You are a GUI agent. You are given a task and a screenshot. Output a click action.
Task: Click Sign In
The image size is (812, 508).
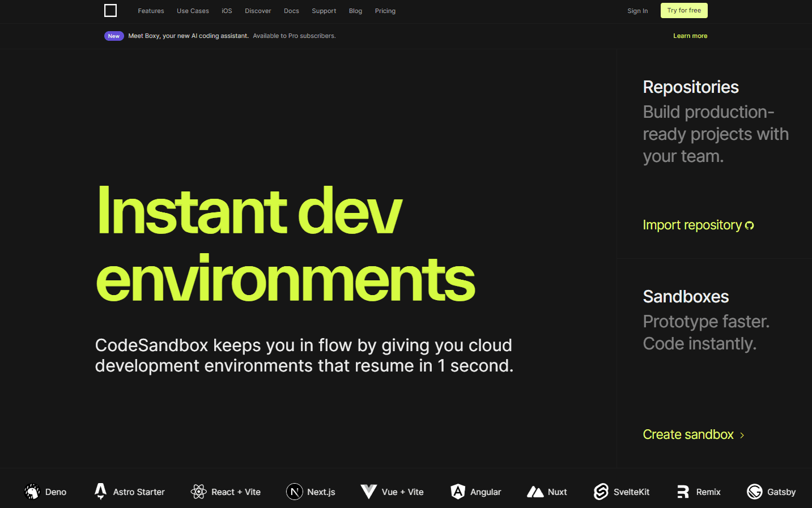tap(637, 11)
